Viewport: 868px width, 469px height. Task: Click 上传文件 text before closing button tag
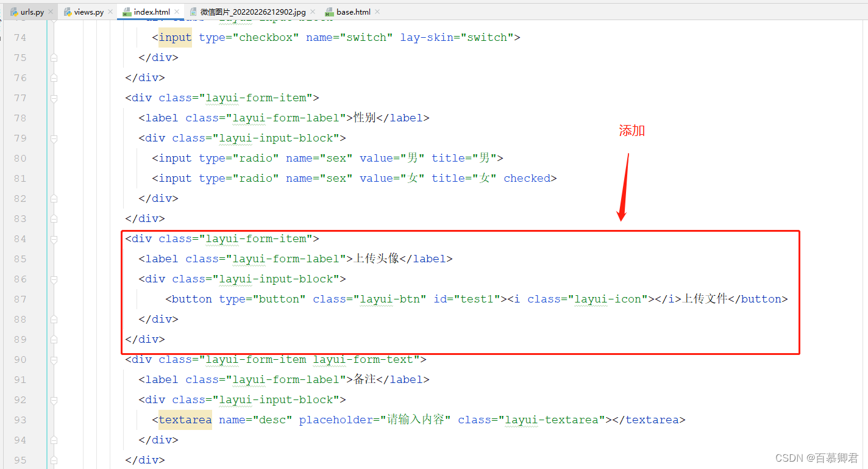(x=705, y=299)
